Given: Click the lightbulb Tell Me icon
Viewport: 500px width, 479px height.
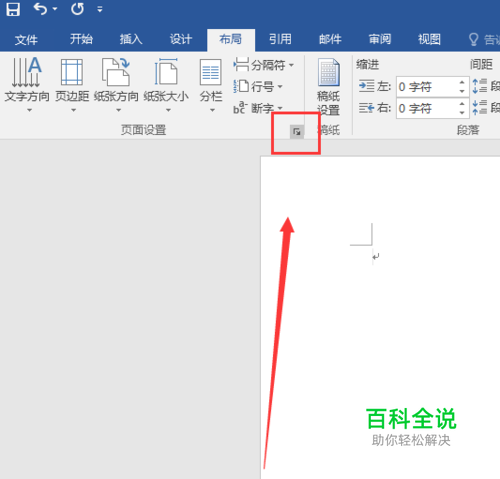Looking at the screenshot, I should tap(474, 39).
